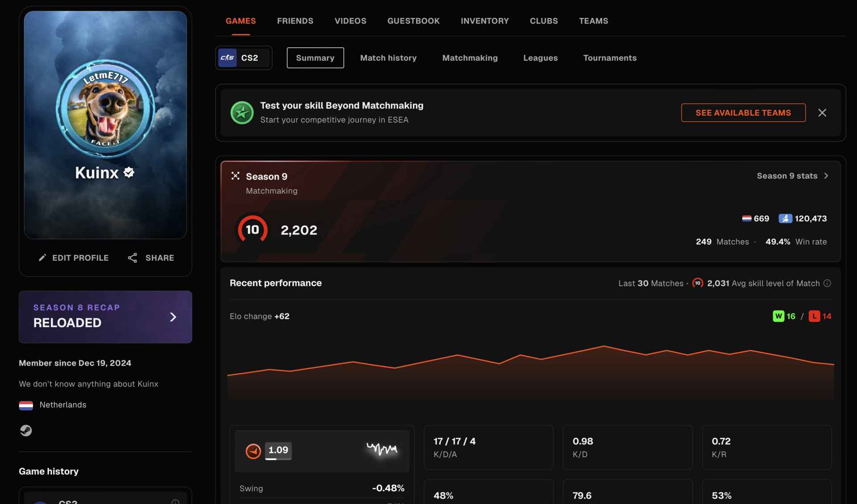Image resolution: width=857 pixels, height=504 pixels.
Task: Go to the Teams tab
Action: click(593, 21)
